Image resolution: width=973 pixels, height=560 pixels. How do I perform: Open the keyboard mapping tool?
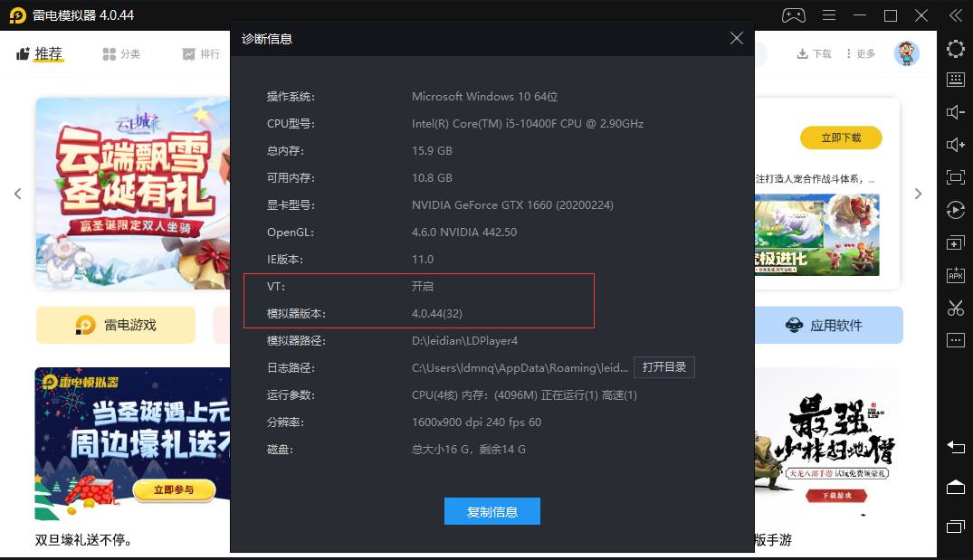coord(956,80)
